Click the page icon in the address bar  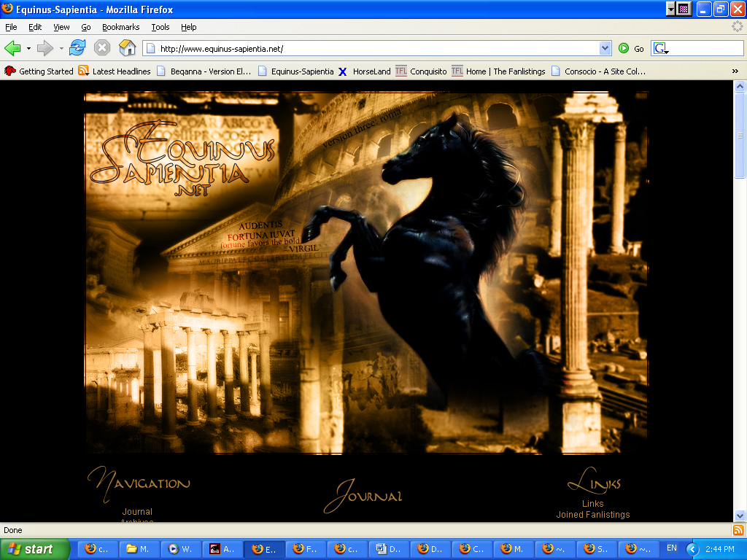(x=150, y=48)
